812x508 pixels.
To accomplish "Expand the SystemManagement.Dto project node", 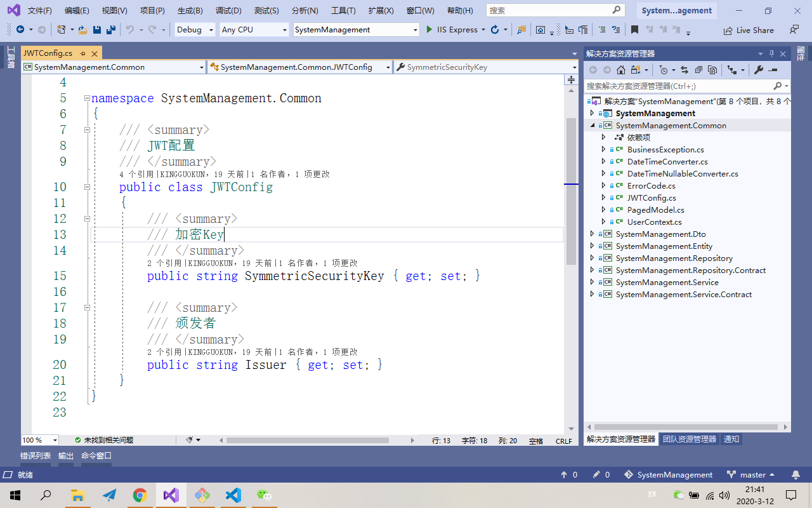I will click(593, 234).
